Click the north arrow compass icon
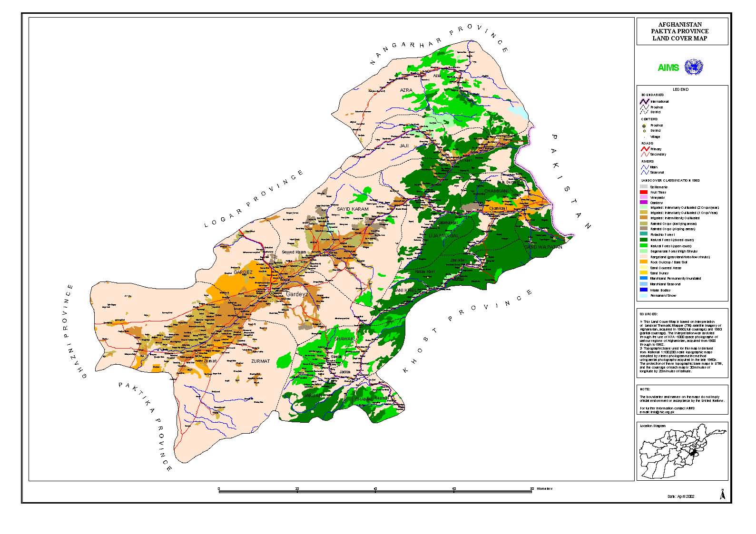The image size is (756, 534). tap(722, 495)
